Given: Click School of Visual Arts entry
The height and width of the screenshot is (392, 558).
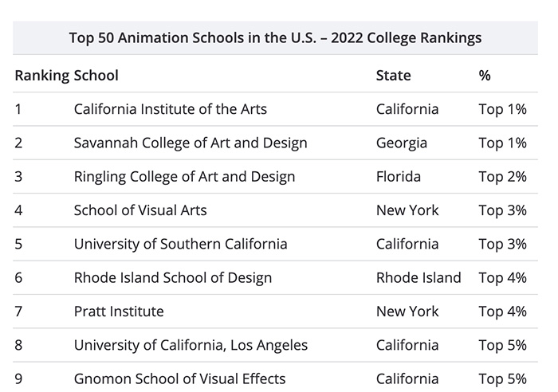Looking at the screenshot, I should point(139,210).
